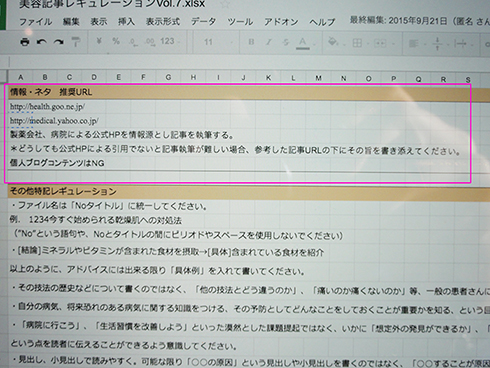Select the cell starting ・見出し、小見出しで読みやすく

[x=250, y=362]
